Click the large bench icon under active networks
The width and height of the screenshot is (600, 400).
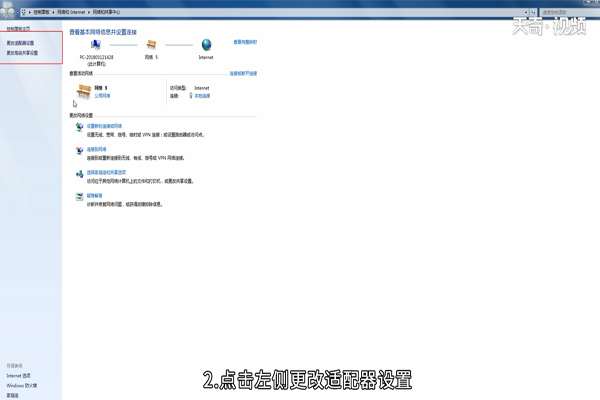click(x=83, y=91)
